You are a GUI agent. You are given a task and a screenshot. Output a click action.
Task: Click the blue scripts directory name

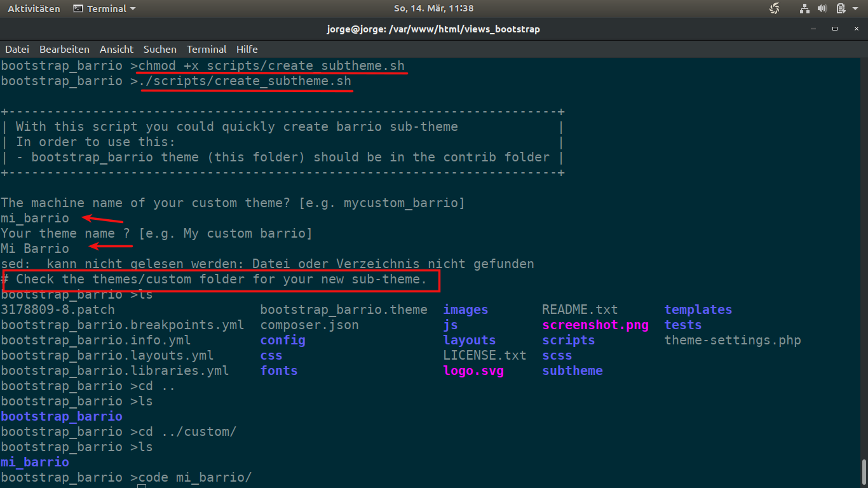pos(569,340)
